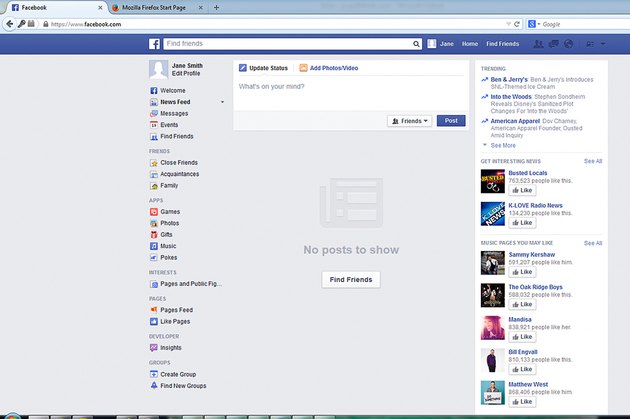The image size is (630, 419).
Task: Click Close Friends star icon
Action: [153, 163]
